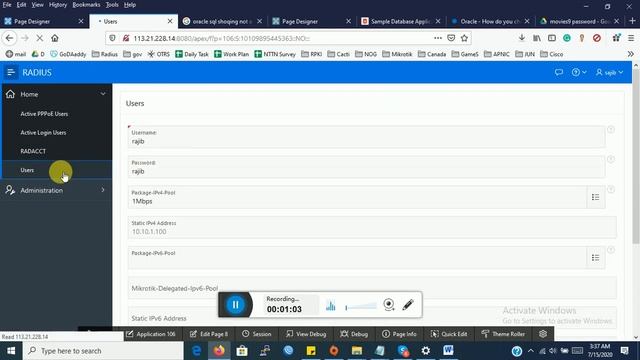Click the Static IPv4 Address field
The image size is (640, 360).
[372, 228]
